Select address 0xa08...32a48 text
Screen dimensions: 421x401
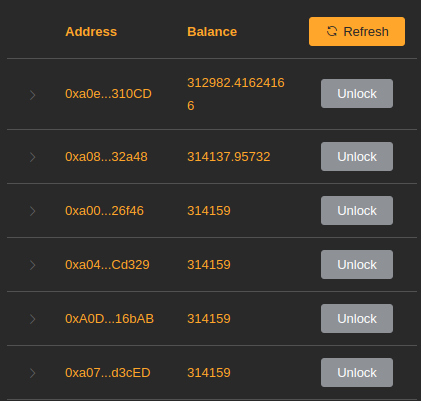pos(106,157)
